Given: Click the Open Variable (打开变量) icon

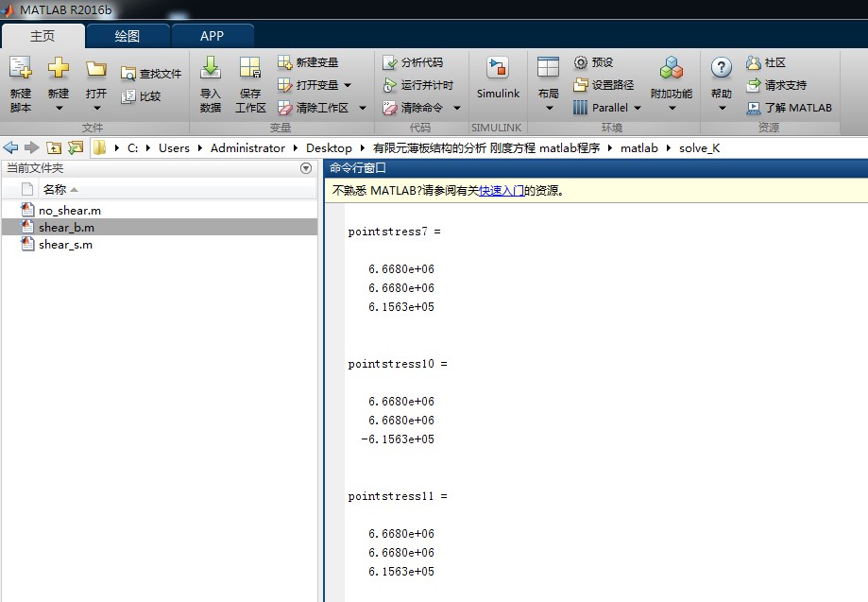Looking at the screenshot, I should [x=284, y=85].
